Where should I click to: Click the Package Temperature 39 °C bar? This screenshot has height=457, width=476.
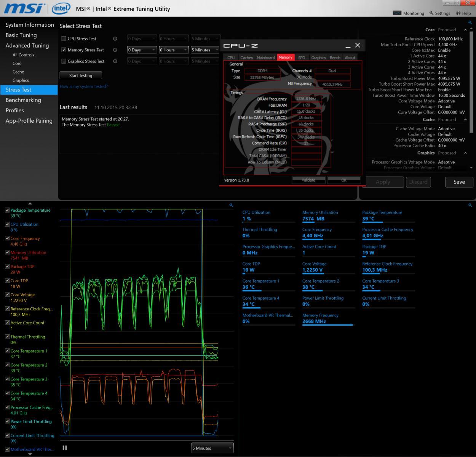pos(388,222)
